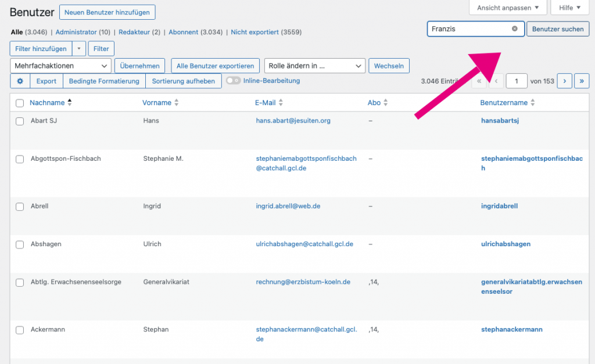The width and height of the screenshot is (595, 364).
Task: Go to next page arrow
Action: click(x=564, y=81)
